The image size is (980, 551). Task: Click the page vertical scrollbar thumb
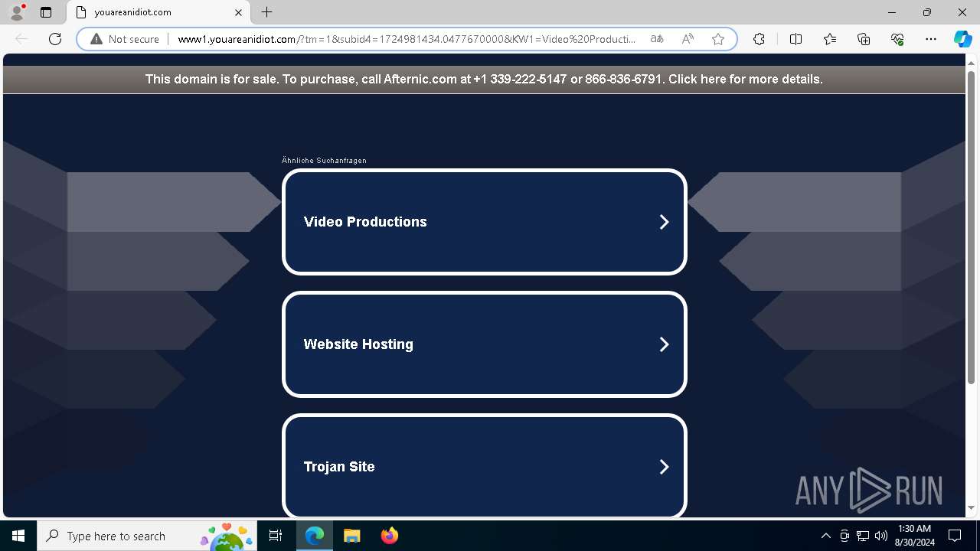(972, 227)
